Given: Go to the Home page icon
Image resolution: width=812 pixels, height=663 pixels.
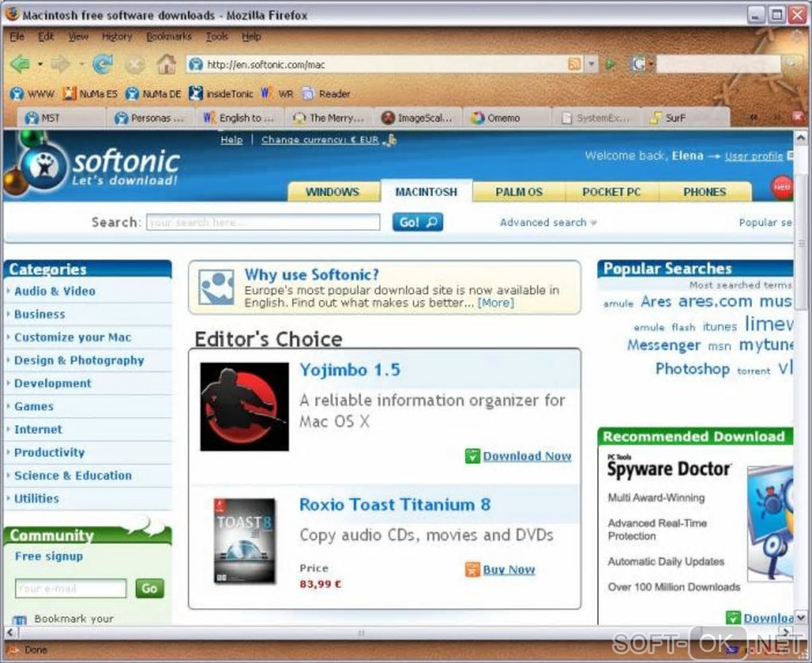Looking at the screenshot, I should pos(166,64).
